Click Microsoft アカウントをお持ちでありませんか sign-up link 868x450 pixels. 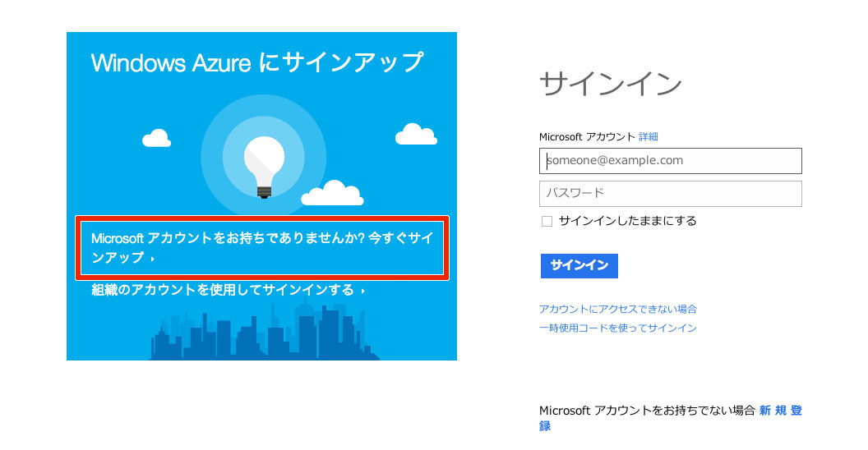pyautogui.click(x=262, y=248)
